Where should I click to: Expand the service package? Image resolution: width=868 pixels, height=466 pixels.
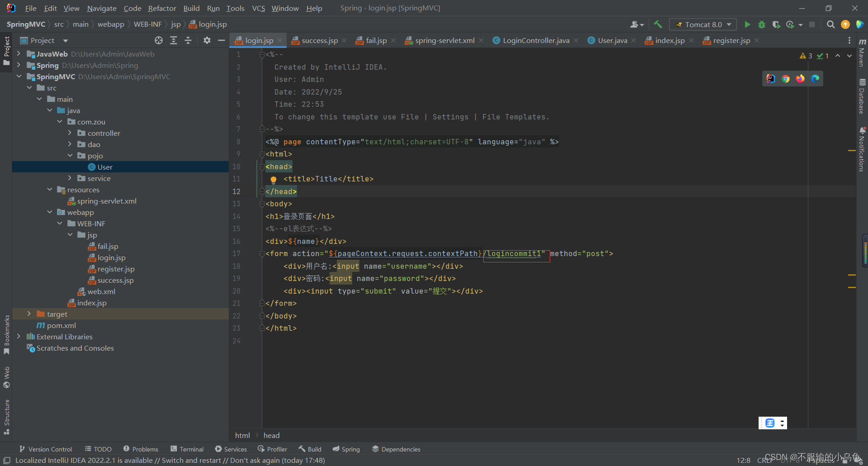[70, 178]
